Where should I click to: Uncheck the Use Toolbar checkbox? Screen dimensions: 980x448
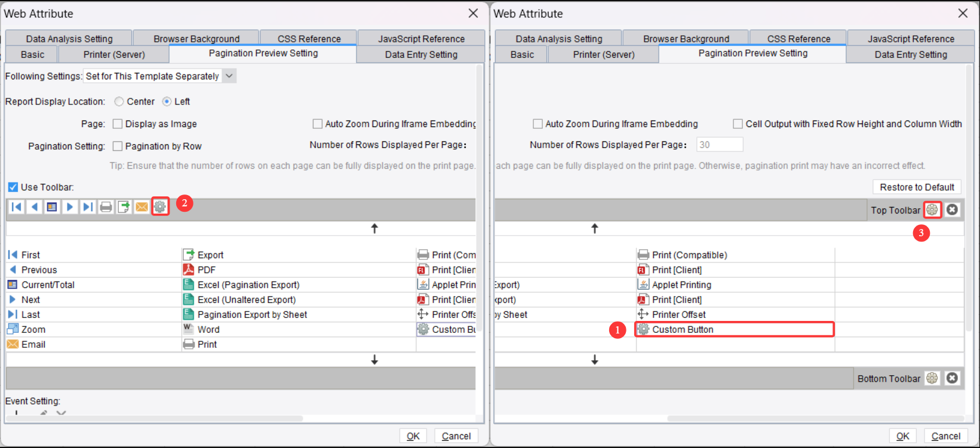[x=13, y=187]
